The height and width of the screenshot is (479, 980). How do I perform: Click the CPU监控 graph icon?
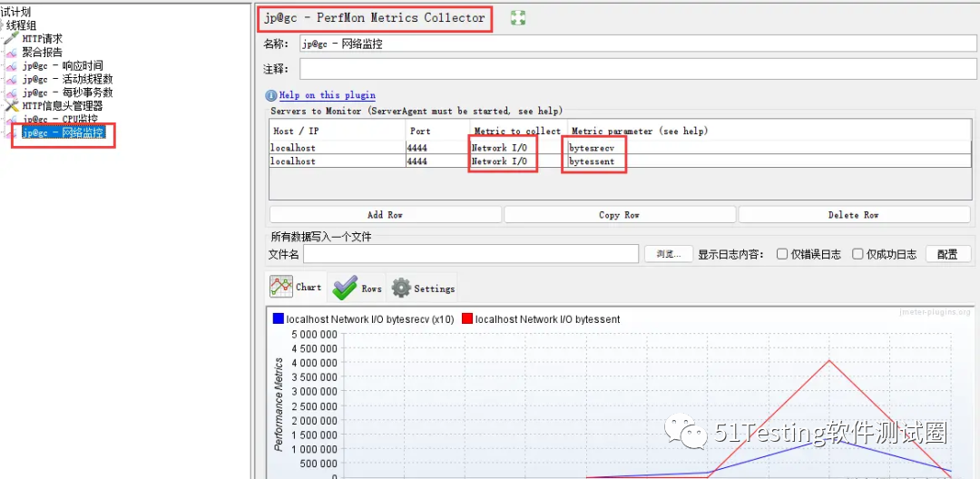point(11,119)
